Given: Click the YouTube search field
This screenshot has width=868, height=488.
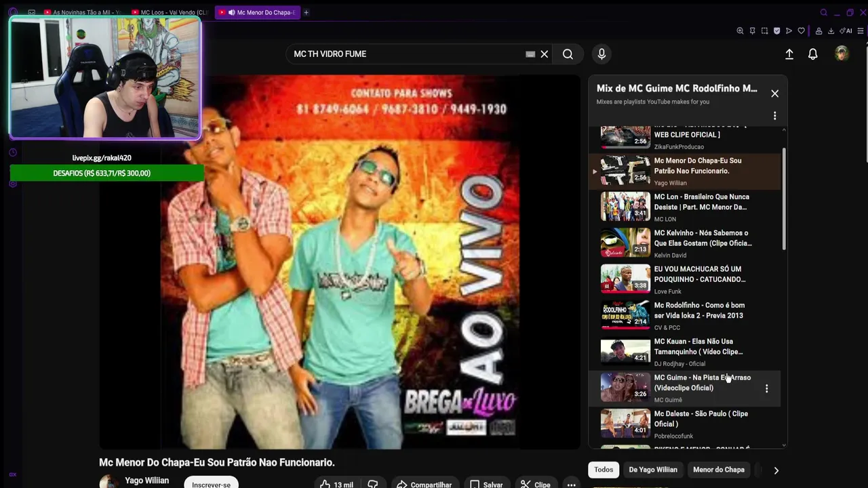Looking at the screenshot, I should [407, 54].
